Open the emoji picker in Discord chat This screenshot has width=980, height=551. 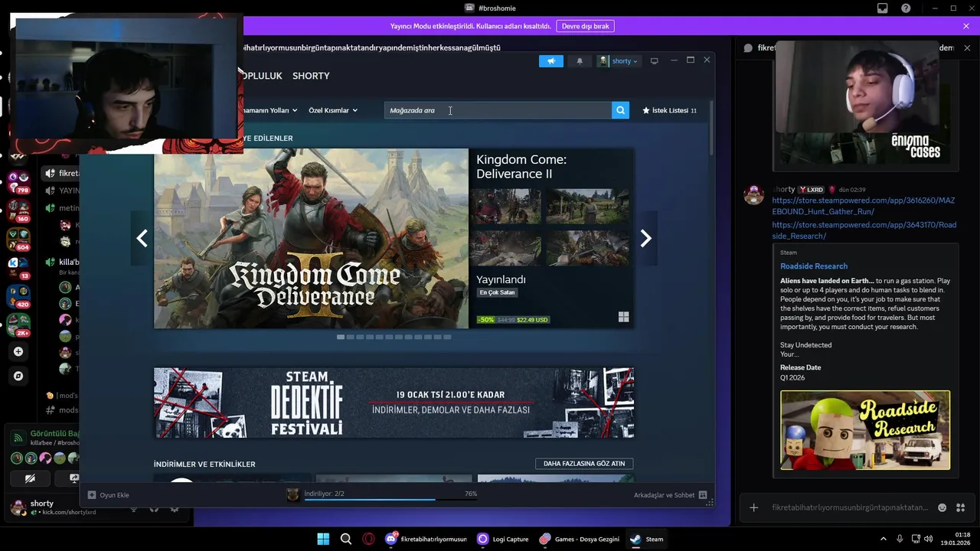click(942, 507)
